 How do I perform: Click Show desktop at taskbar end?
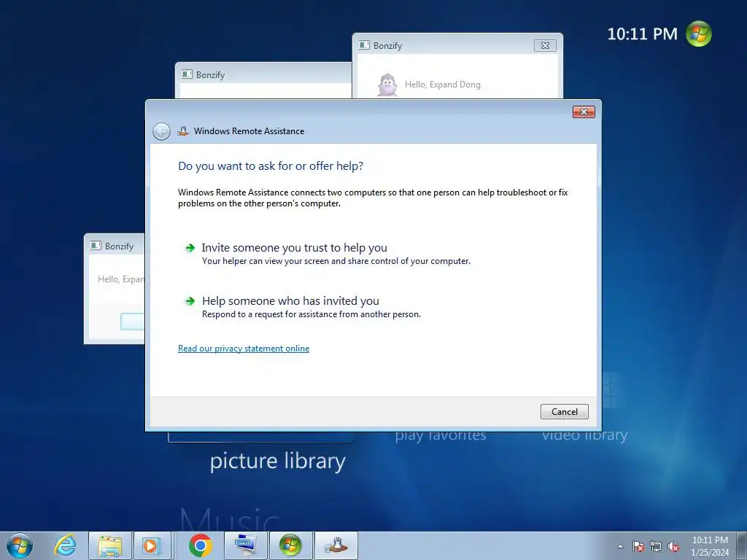[x=742, y=545]
